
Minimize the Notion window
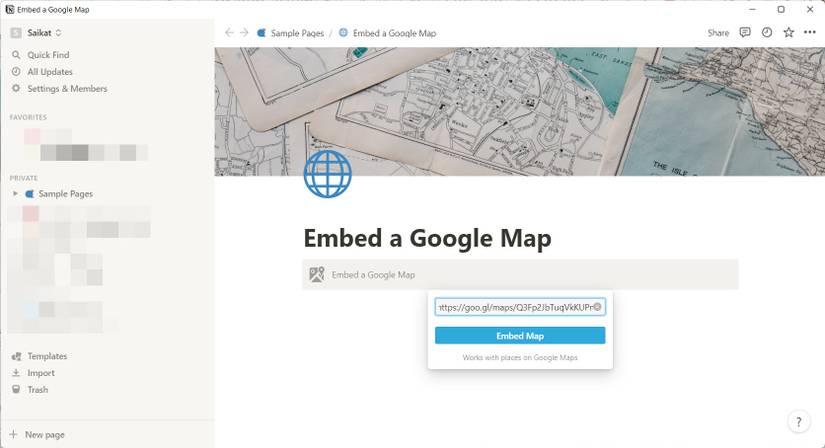coord(752,9)
